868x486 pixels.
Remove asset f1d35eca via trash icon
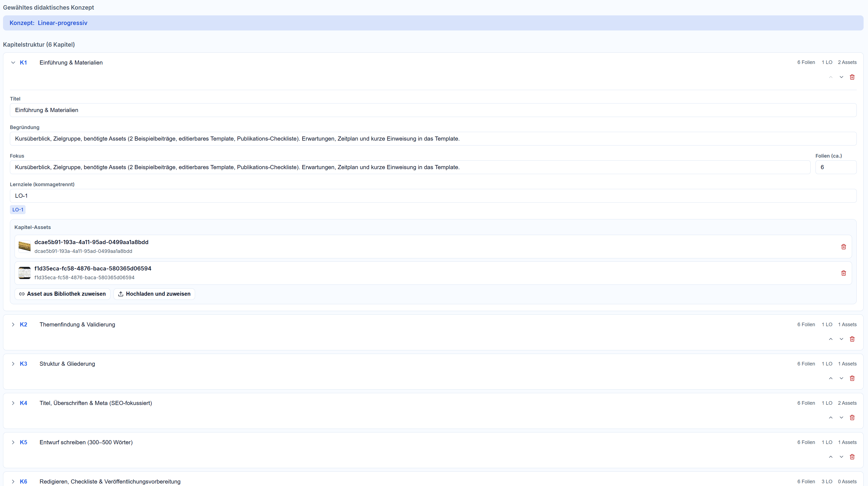843,273
